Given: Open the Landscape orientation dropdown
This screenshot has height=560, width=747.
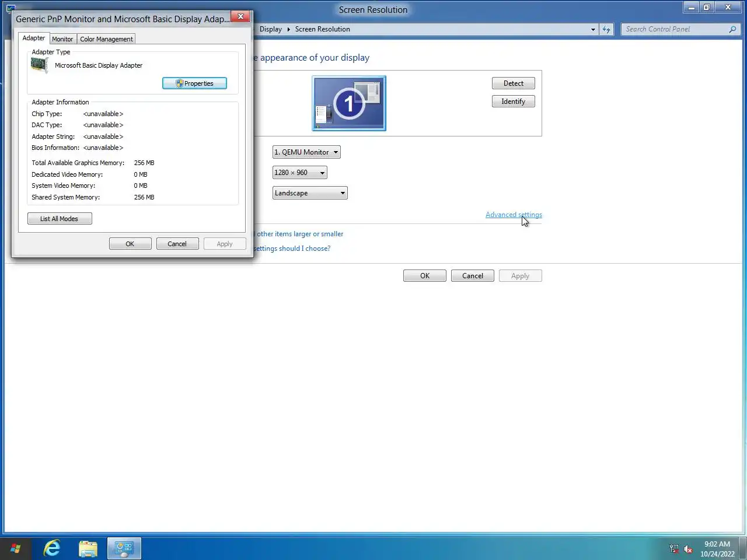Looking at the screenshot, I should (310, 193).
